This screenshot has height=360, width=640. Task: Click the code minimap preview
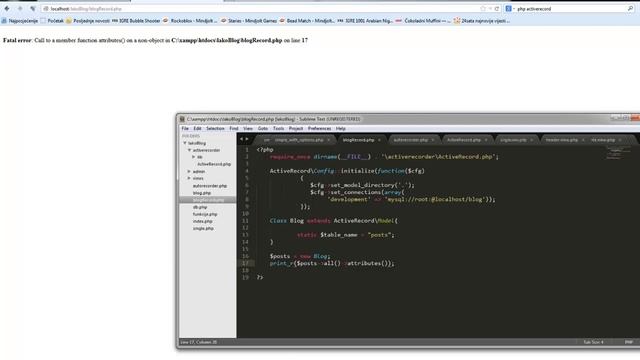[x=618, y=153]
